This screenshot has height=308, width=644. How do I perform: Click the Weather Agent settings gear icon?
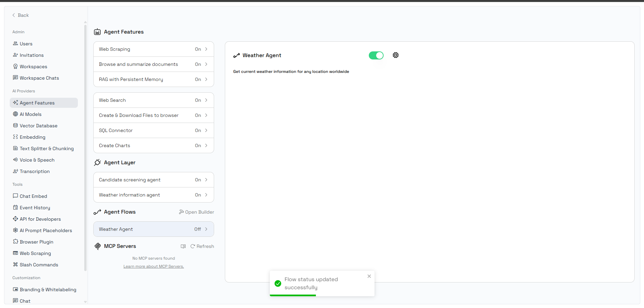pos(396,55)
